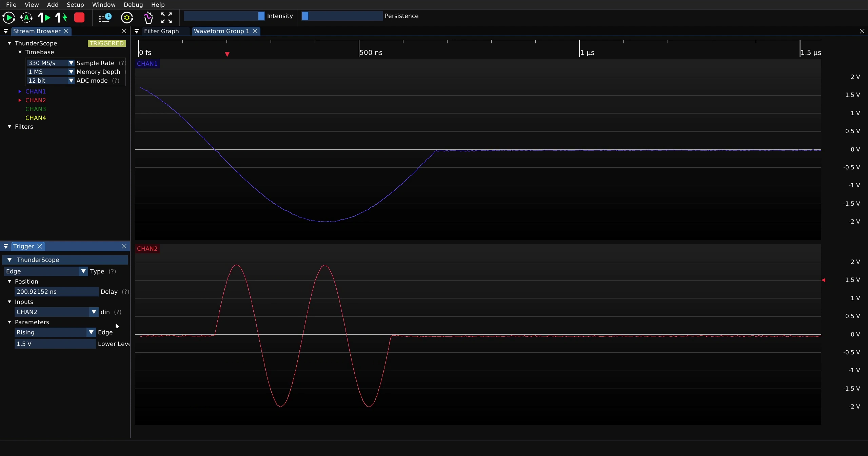Open the ADC mode 12 bit dropdown
Screen dimensions: 868x456
point(50,81)
